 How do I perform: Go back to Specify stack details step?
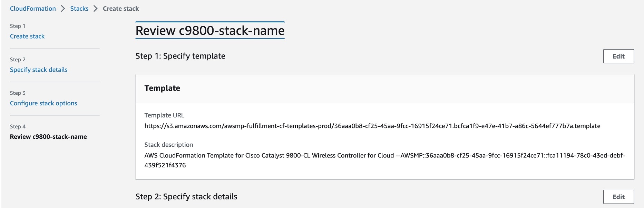[x=39, y=70]
